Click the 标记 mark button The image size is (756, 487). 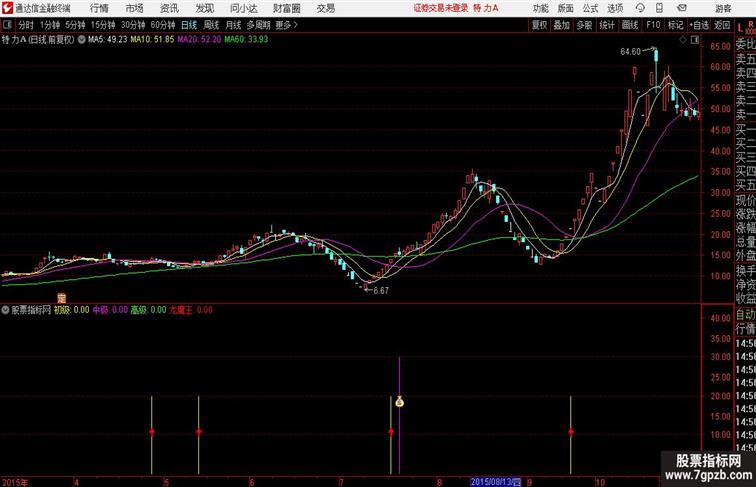675,25
